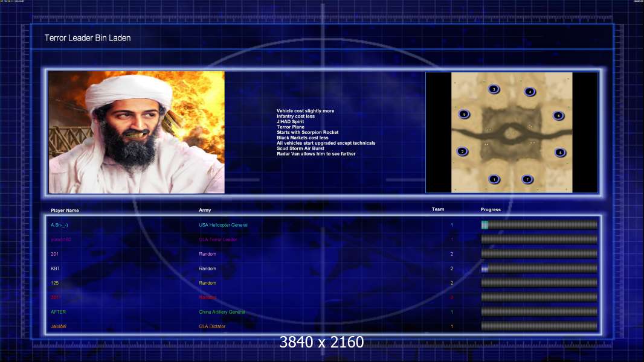Click the Random army in 125 row

207,283
